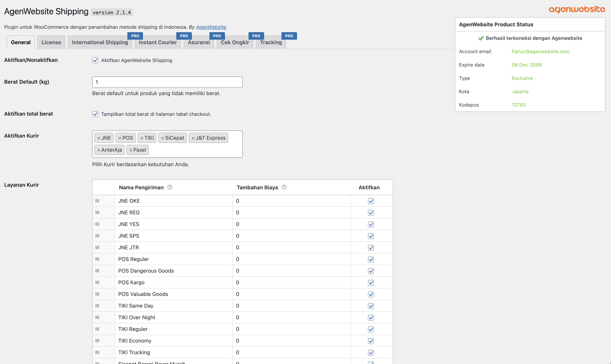Remove J&T Express courier tag
This screenshot has height=364, width=611.
[x=193, y=138]
